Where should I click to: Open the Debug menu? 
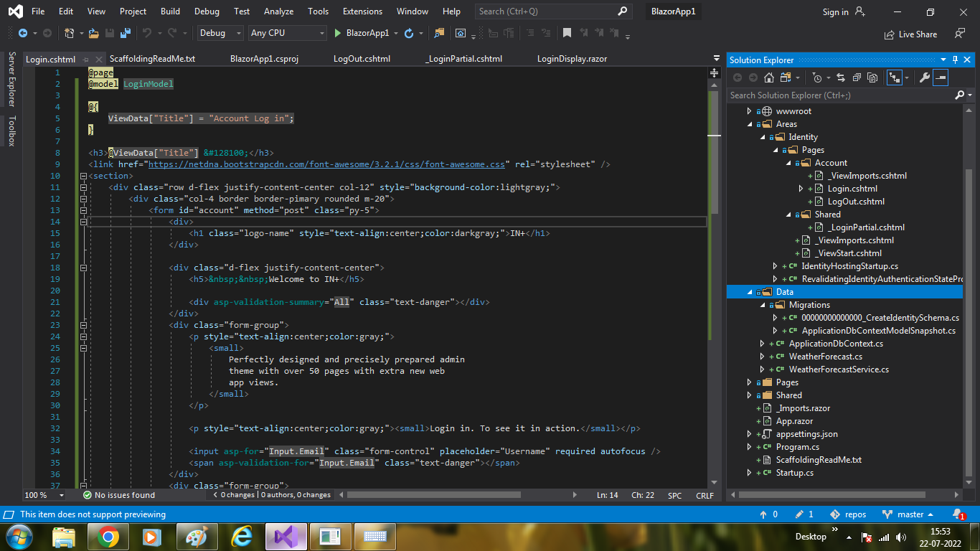coord(207,11)
